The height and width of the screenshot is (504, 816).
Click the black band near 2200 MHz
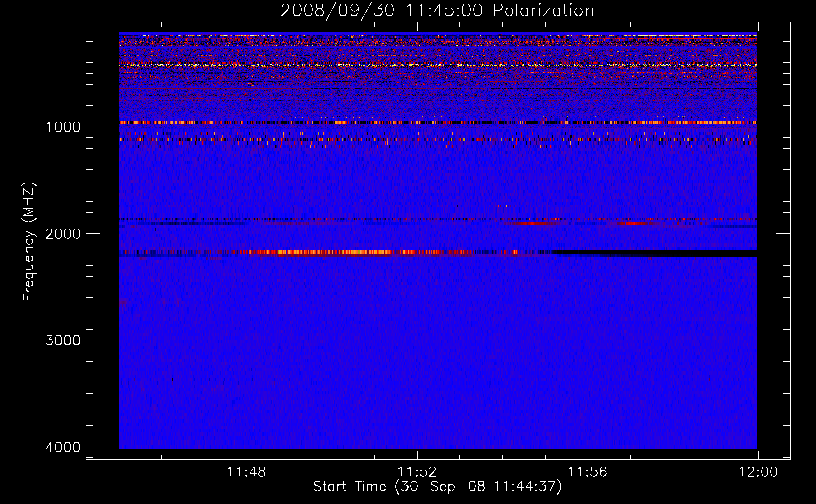pyautogui.click(x=655, y=253)
